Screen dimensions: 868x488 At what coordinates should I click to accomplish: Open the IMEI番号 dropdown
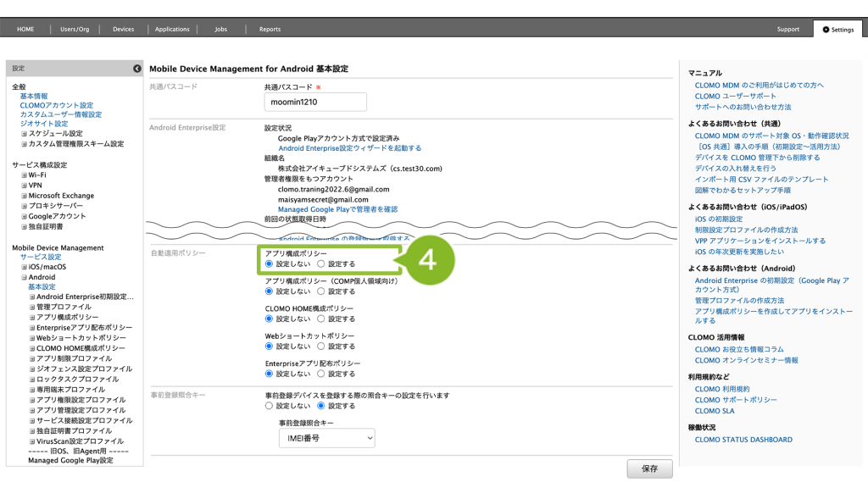pyautogui.click(x=326, y=438)
